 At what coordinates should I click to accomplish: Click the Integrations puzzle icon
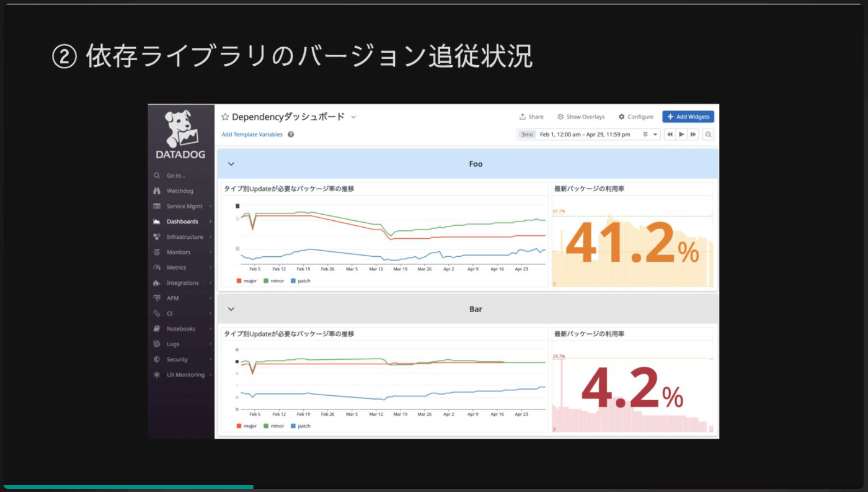157,283
